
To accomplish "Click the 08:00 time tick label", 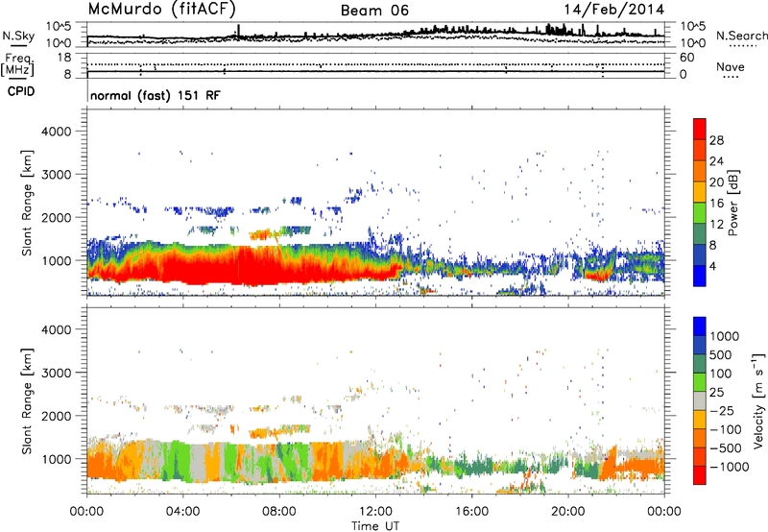I will 279,512.
